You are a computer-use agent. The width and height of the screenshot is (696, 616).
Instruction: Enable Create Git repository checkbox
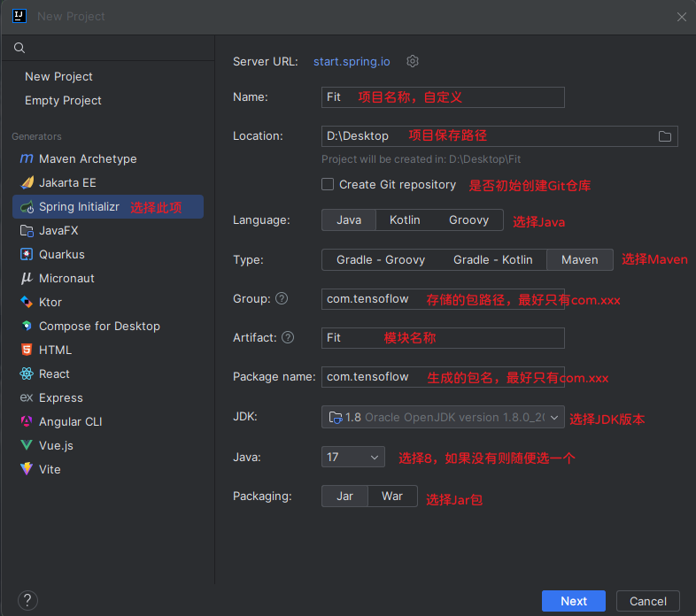coord(328,184)
